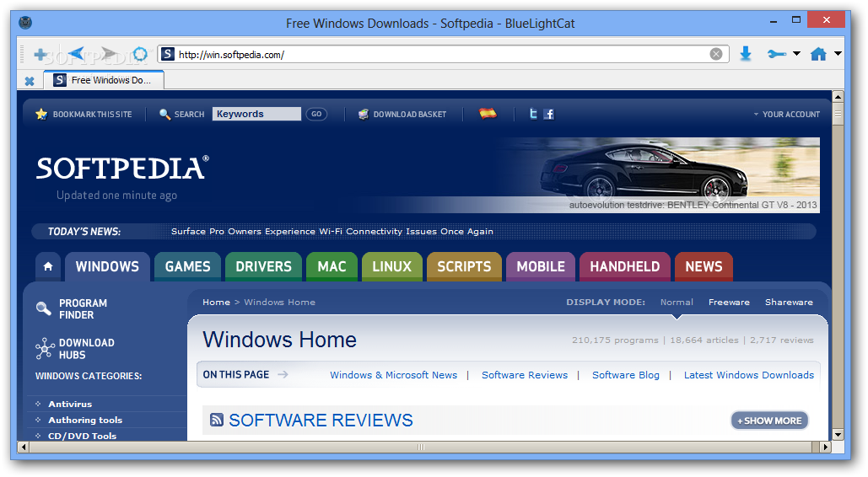Open the CD/DVD Tools category

click(x=82, y=436)
